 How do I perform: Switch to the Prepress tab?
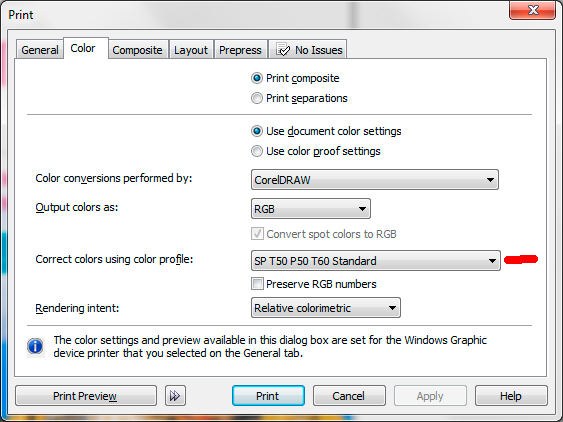click(x=240, y=50)
